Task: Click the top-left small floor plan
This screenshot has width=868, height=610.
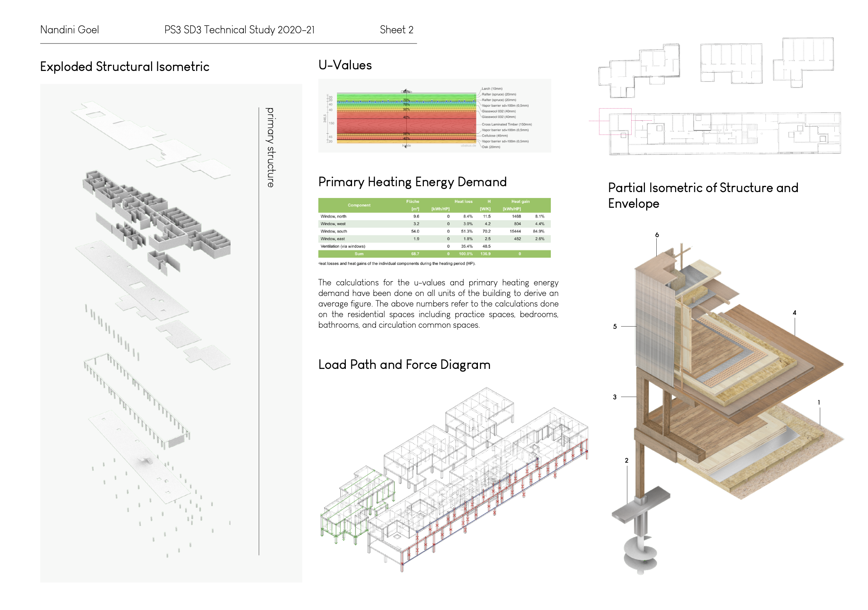Action: pyautogui.click(x=639, y=71)
